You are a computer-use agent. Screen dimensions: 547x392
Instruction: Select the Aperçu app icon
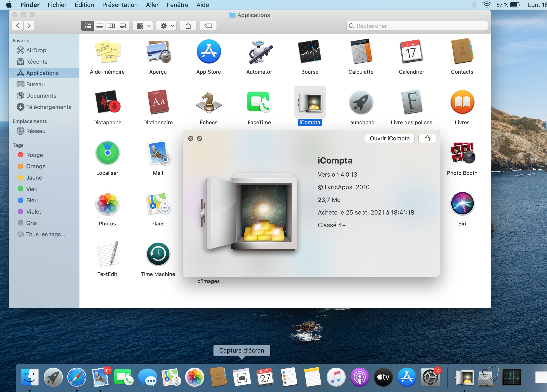(158, 51)
